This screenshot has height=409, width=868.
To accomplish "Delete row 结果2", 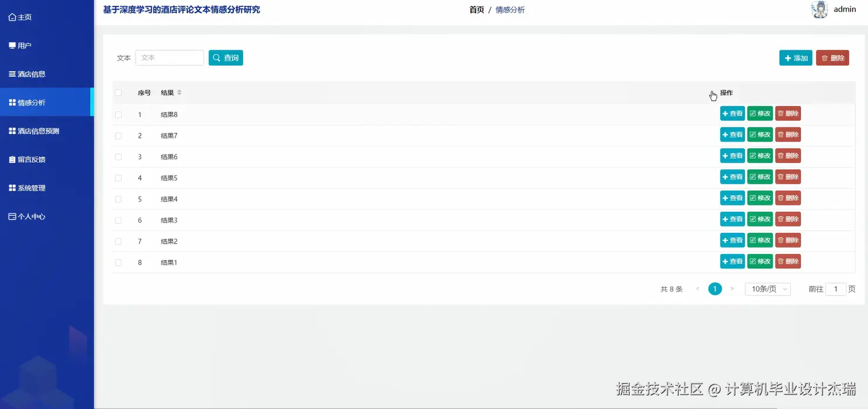I will [x=788, y=240].
